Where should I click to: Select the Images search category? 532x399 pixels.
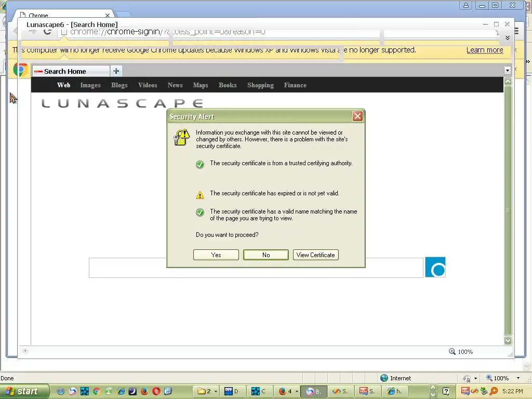90,85
